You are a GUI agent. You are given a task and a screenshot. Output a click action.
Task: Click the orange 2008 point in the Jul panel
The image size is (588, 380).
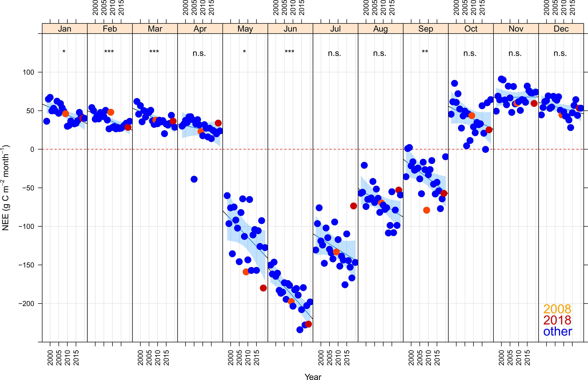click(336, 252)
